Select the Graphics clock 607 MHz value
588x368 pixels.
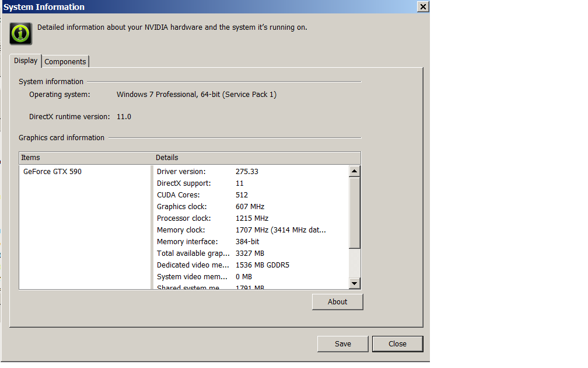click(x=250, y=207)
